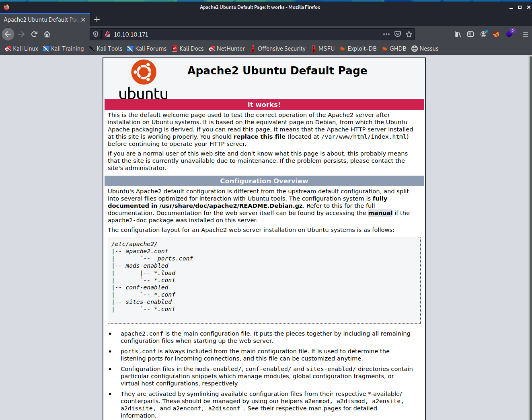Image resolution: width=532 pixels, height=420 pixels.
Task: Open the Kali Forums bookmark
Action: 147,49
